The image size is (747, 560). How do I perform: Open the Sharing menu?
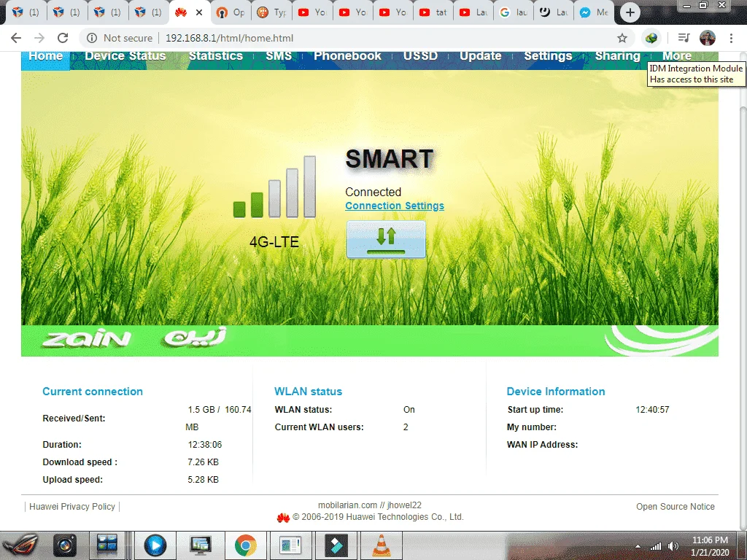pos(617,56)
